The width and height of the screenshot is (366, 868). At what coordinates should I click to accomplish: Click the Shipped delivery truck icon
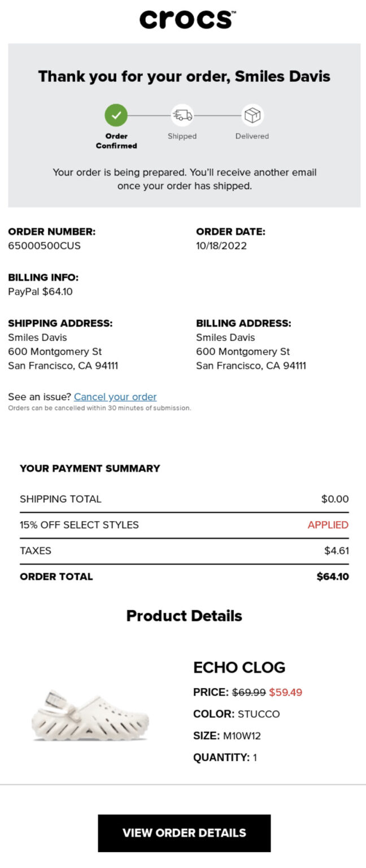point(182,115)
